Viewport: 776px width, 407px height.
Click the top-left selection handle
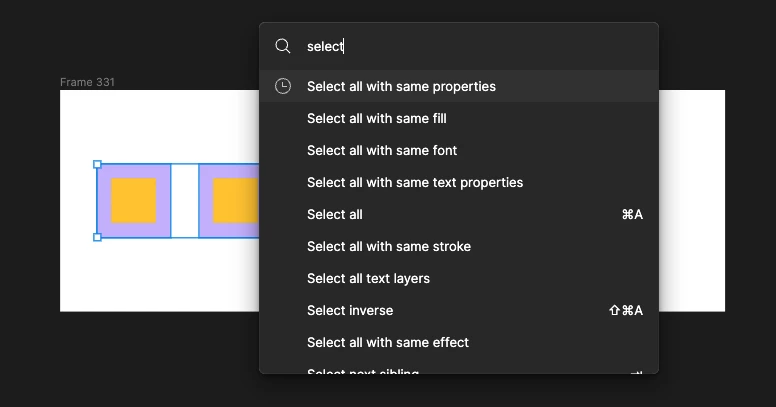pyautogui.click(x=97, y=164)
